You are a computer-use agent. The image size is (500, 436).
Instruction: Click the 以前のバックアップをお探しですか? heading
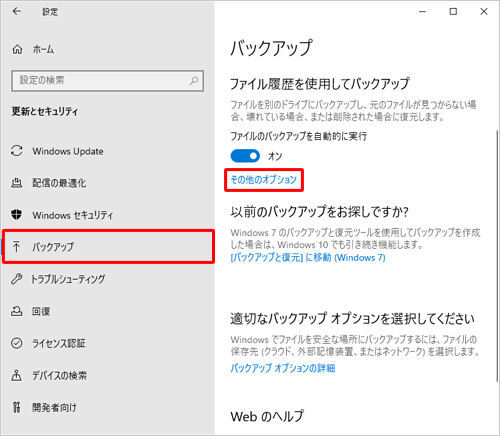coord(319,212)
